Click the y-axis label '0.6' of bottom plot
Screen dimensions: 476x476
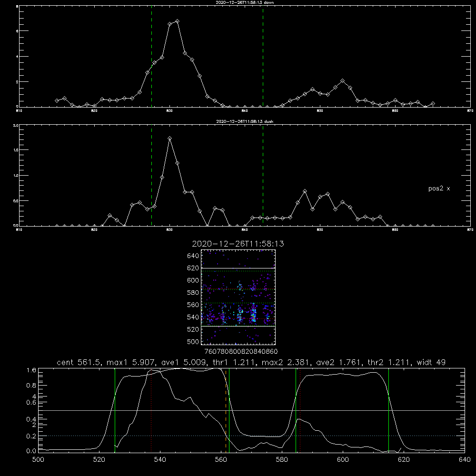31,403
